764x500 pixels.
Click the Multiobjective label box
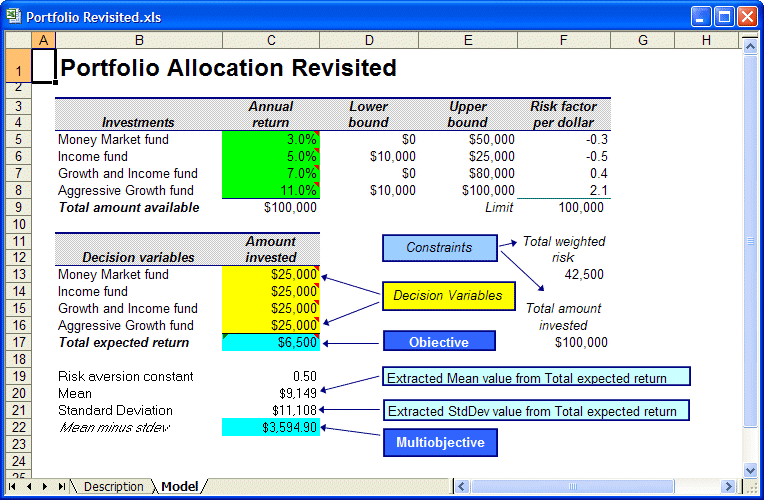[x=440, y=442]
